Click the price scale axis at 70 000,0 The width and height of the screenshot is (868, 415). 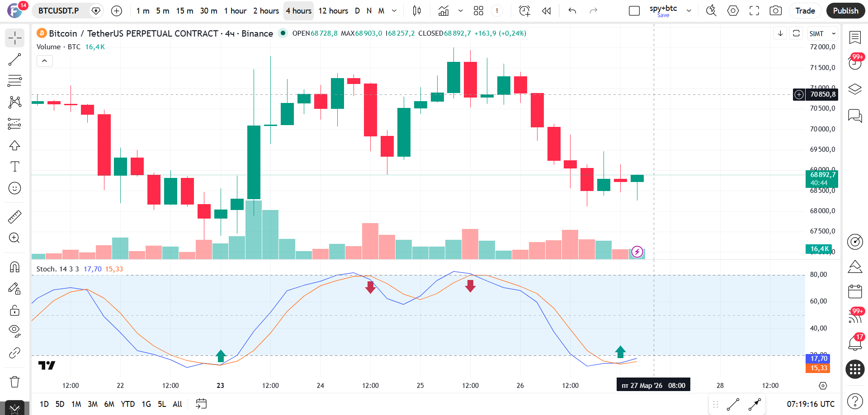point(822,129)
